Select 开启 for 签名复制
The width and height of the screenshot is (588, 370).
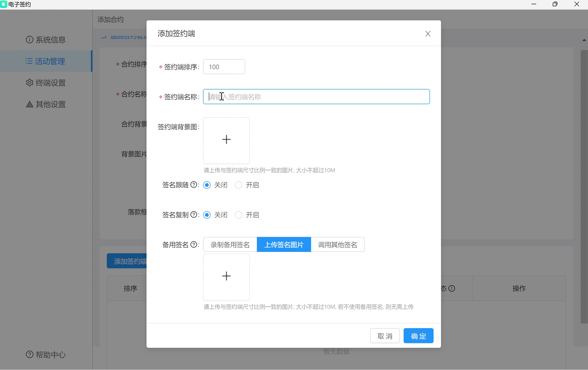[239, 215]
